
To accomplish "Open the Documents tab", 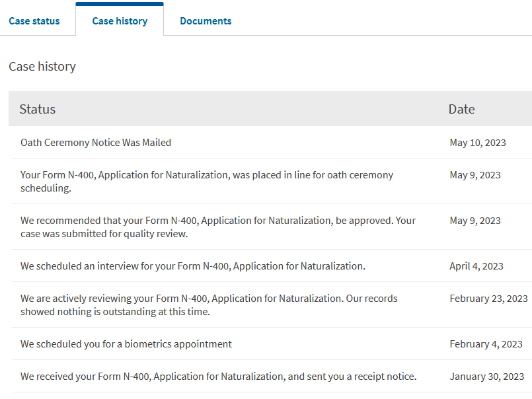I will tap(206, 21).
